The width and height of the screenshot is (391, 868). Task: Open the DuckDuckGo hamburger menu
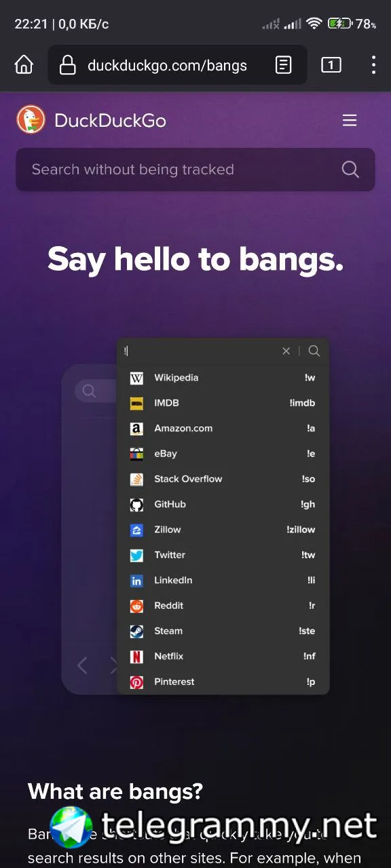coord(350,121)
